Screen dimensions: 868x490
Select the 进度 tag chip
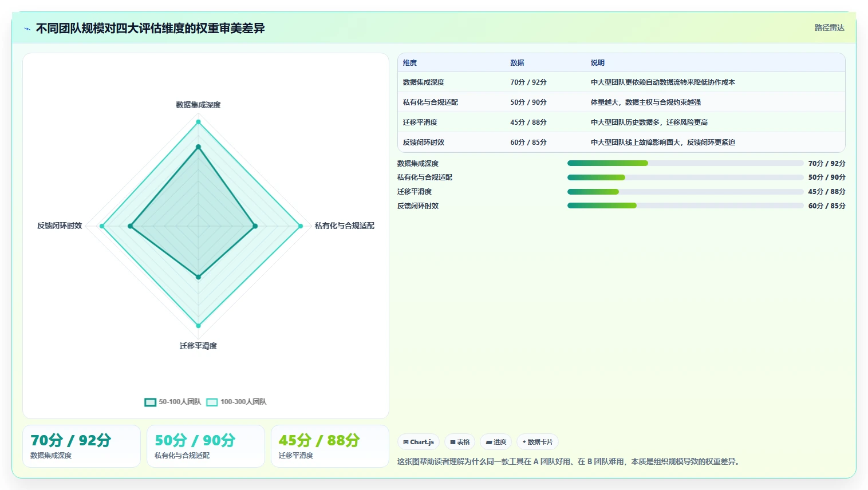point(496,442)
